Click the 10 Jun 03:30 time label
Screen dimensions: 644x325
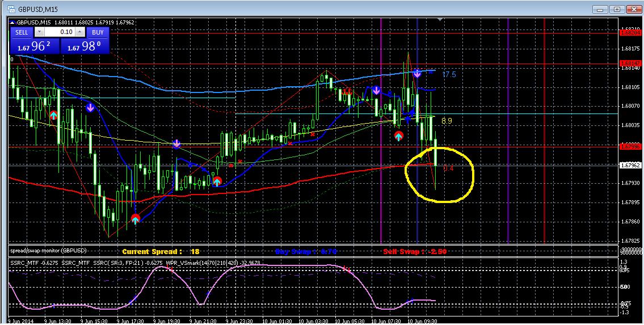tap(313, 320)
